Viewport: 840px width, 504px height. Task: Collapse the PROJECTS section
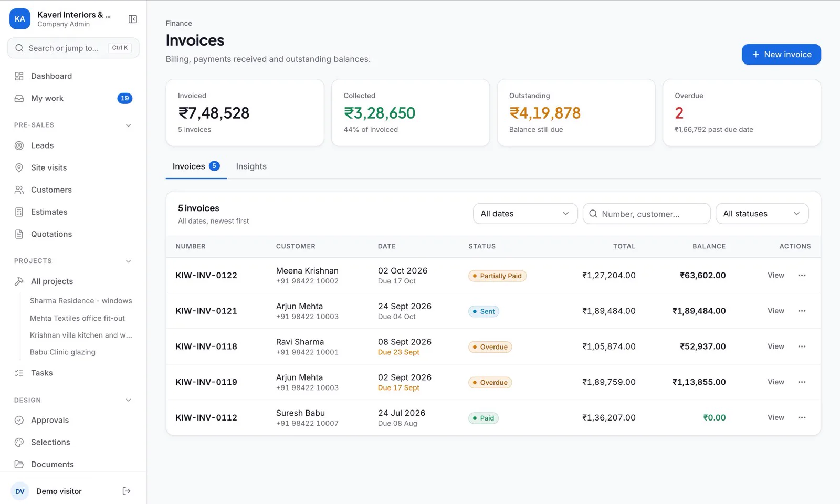pos(128,261)
